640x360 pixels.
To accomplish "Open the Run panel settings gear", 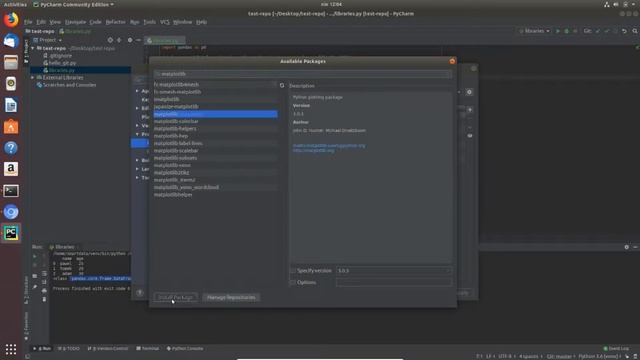I will coord(627,247).
